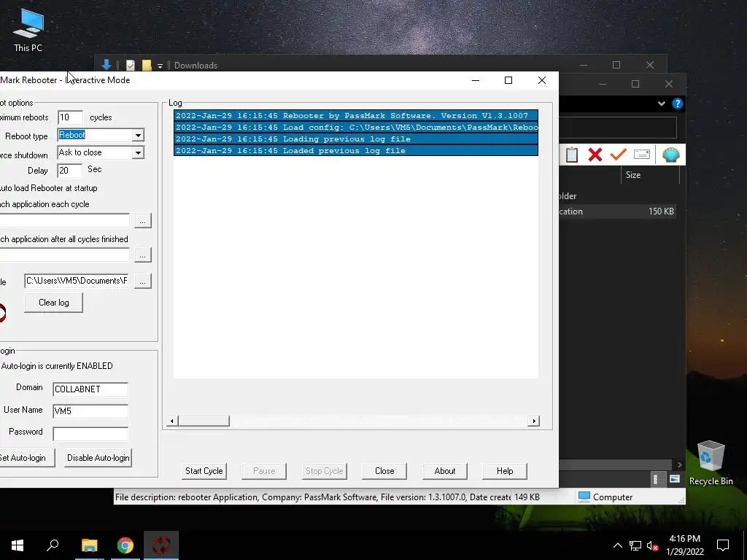Launch Google Chrome from the taskbar
This screenshot has height=560, width=747.
click(125, 545)
